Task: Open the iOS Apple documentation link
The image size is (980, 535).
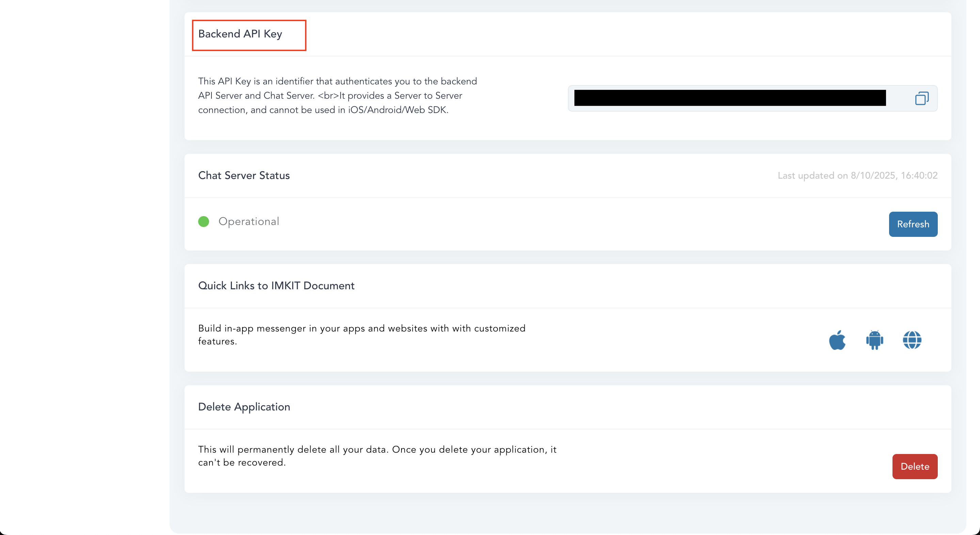Action: [837, 340]
